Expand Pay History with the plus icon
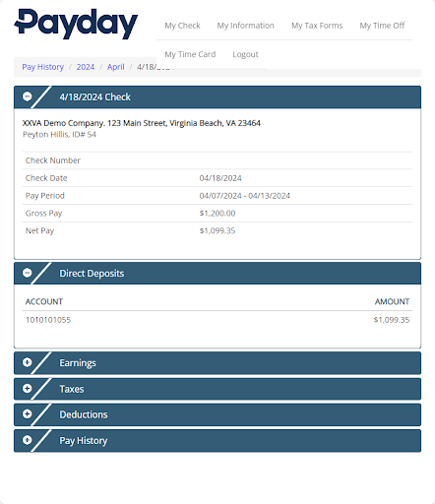The height and width of the screenshot is (504, 435). 28,440
